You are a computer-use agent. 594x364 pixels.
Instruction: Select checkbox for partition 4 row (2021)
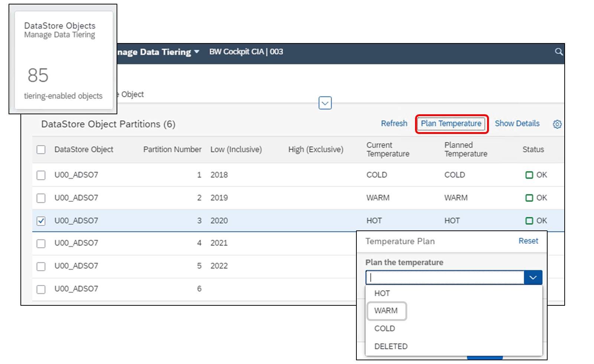pos(41,243)
